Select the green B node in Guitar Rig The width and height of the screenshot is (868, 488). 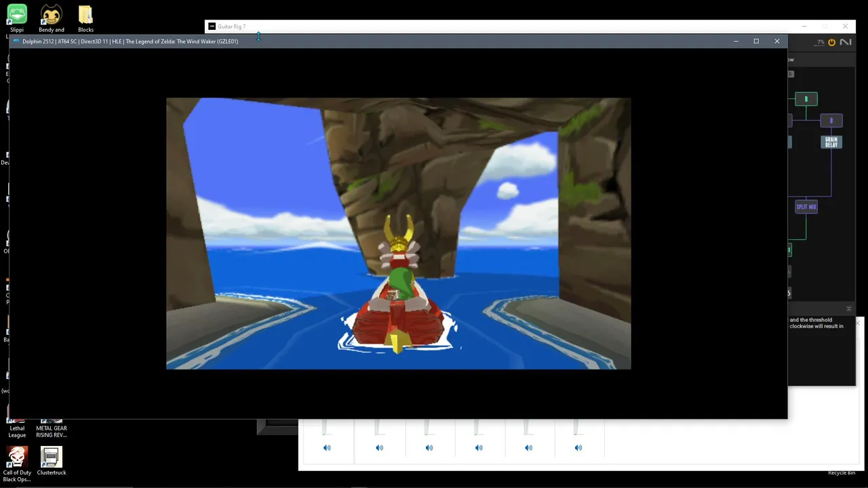point(806,99)
